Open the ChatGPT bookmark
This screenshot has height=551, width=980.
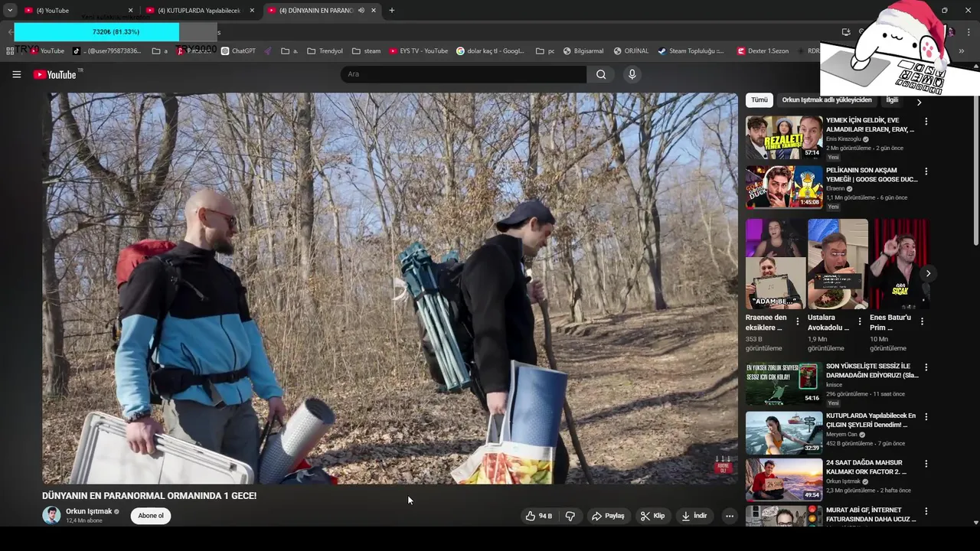(x=238, y=51)
